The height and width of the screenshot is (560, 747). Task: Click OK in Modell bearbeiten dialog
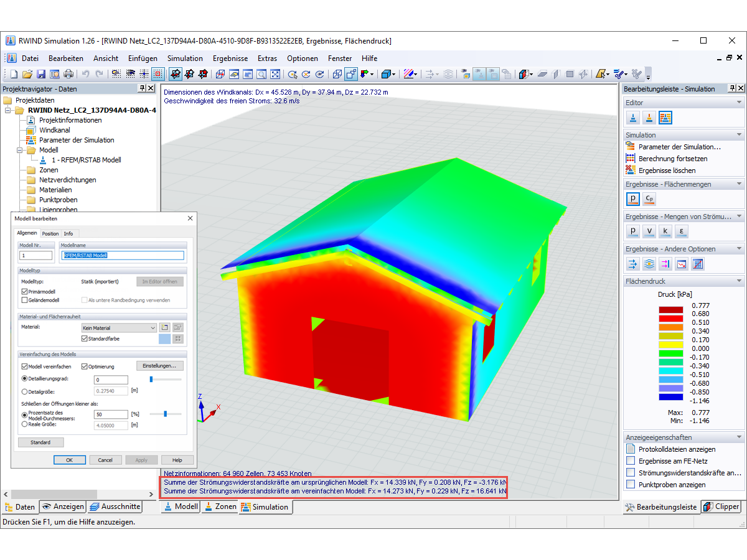(70, 460)
